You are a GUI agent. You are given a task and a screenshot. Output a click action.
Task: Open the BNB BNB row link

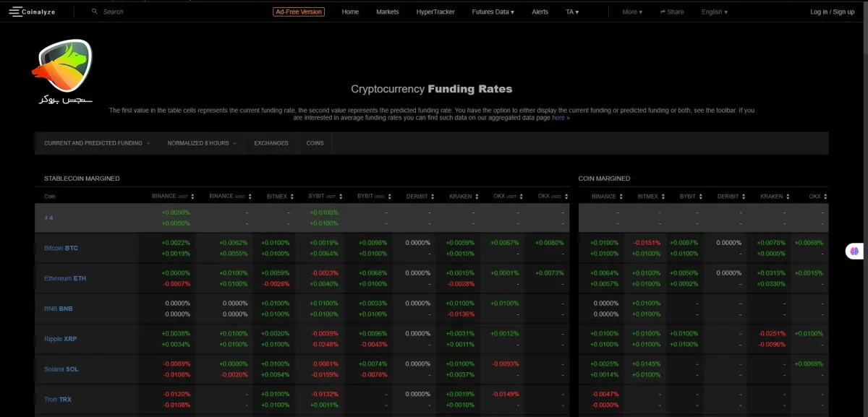point(59,309)
